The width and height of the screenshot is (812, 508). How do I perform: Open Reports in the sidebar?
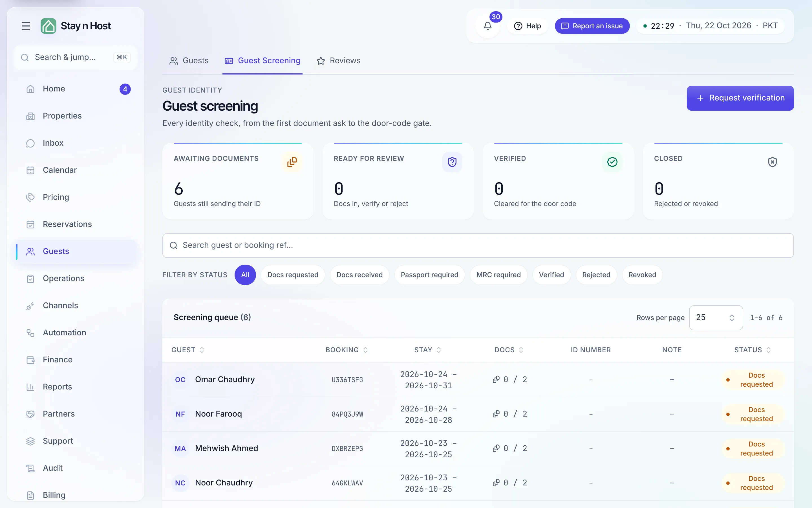[x=76, y=387]
